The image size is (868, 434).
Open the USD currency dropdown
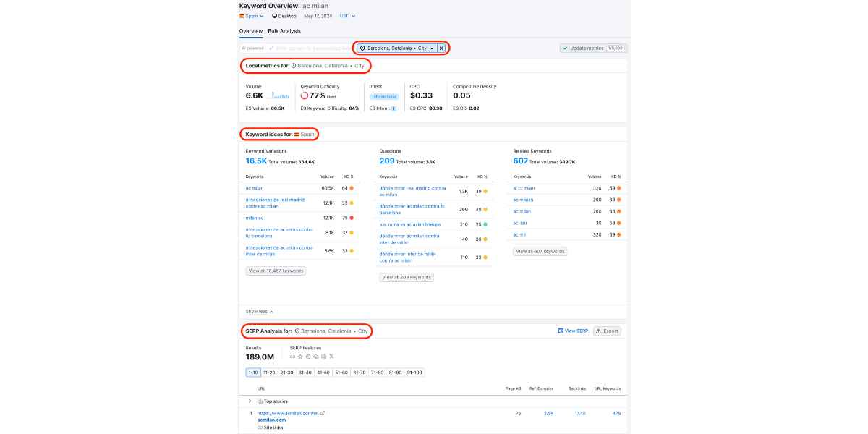click(x=348, y=16)
